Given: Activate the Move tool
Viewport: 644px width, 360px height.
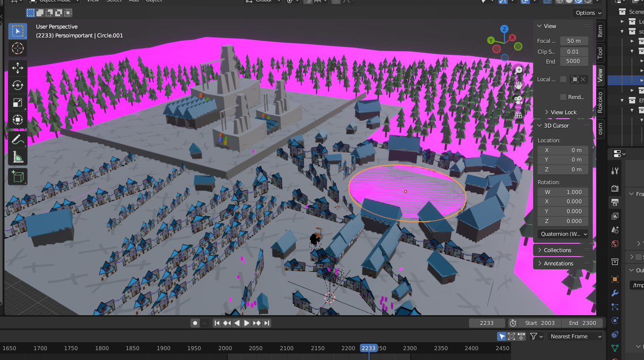Looking at the screenshot, I should pyautogui.click(x=18, y=67).
